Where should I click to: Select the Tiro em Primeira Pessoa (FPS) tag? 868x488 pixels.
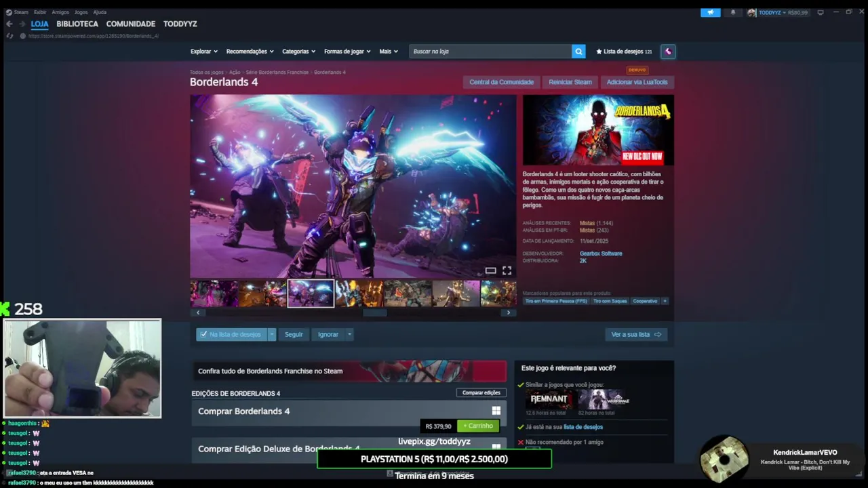pyautogui.click(x=556, y=301)
